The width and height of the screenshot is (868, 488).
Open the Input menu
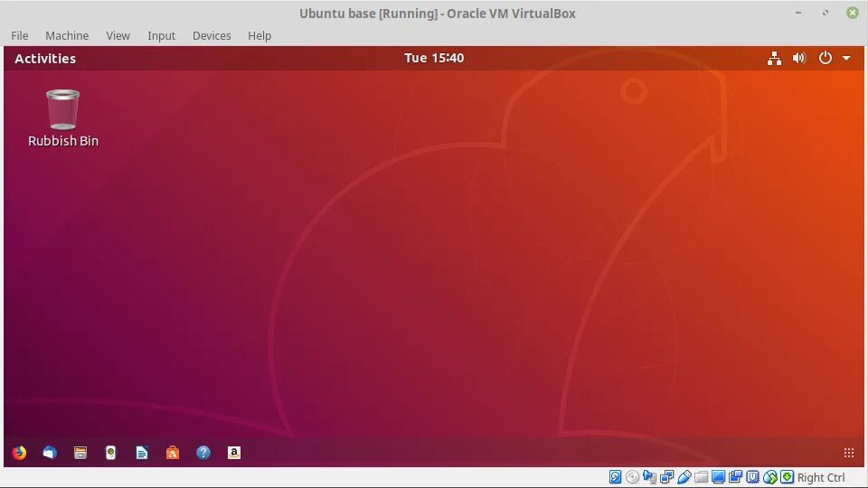tap(161, 35)
